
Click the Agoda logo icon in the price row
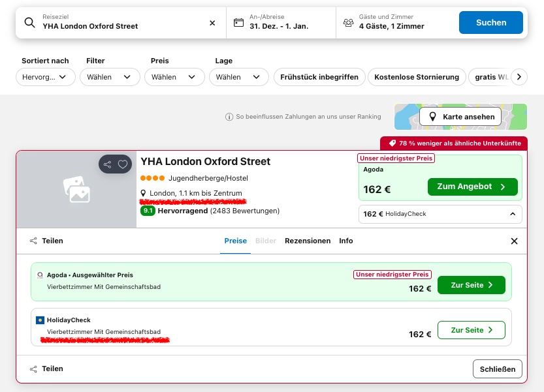click(40, 275)
